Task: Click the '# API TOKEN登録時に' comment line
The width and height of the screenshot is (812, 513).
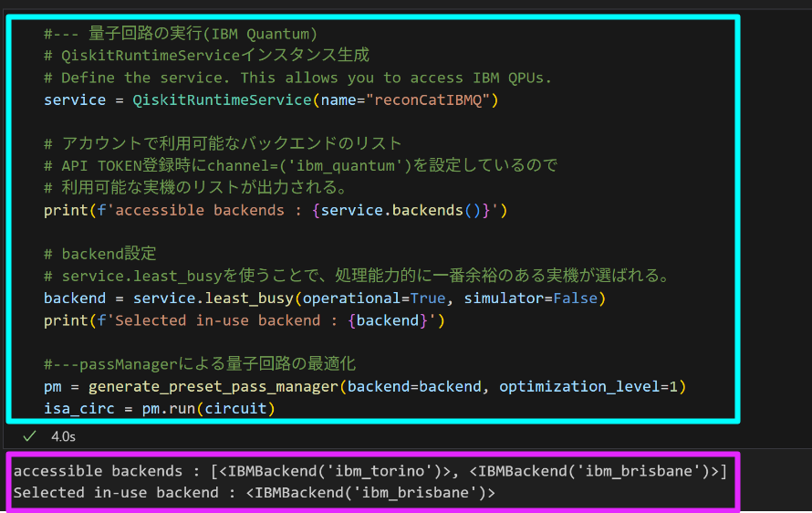Action: [300, 165]
